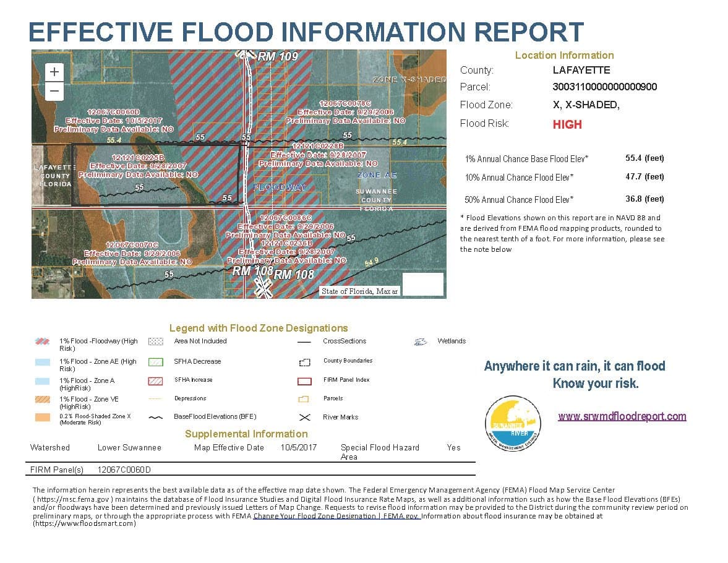
Task: Open the www.srwmdfloodreport.com link
Action: (x=622, y=416)
